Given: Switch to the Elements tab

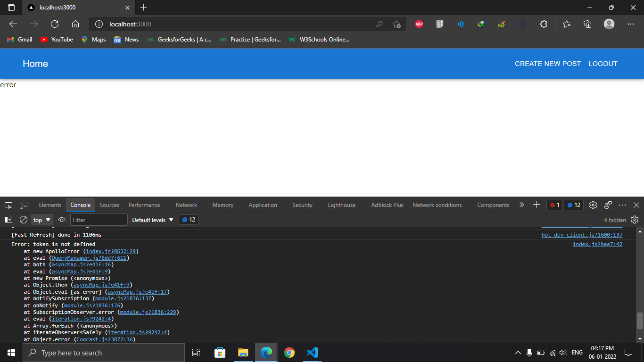Looking at the screenshot, I should [x=50, y=205].
